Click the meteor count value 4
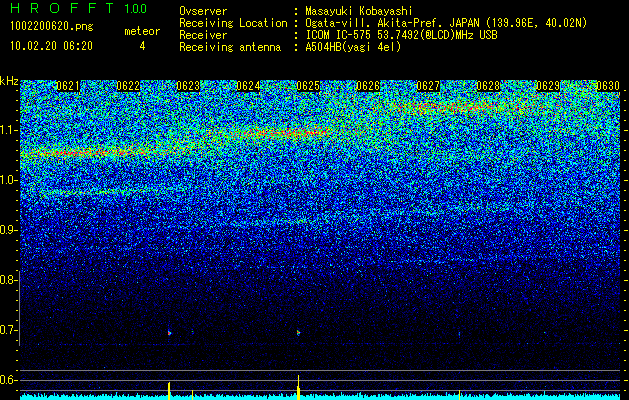629x400 pixels. click(x=142, y=46)
